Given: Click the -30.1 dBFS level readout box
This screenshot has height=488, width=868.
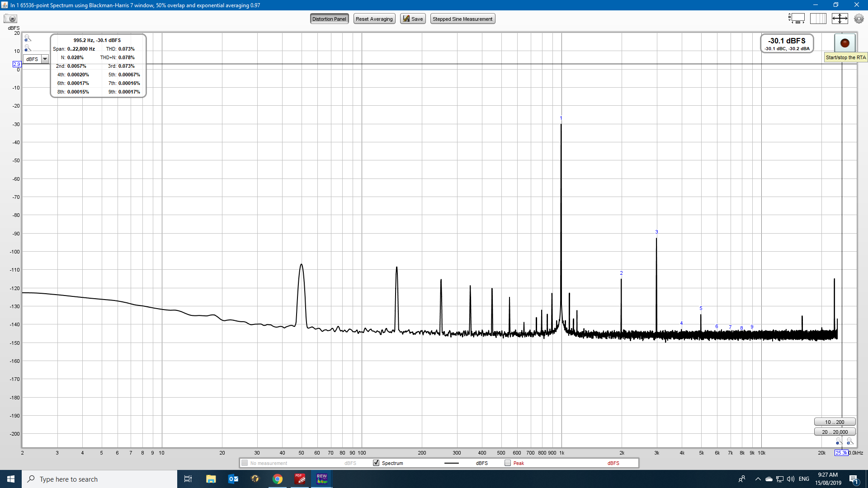Looking at the screenshot, I should 787,44.
